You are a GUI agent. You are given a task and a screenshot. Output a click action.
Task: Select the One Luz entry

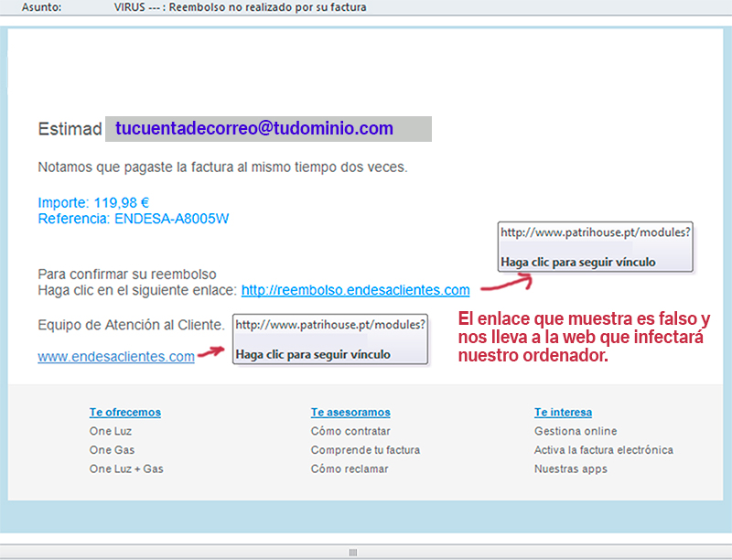pyautogui.click(x=111, y=431)
